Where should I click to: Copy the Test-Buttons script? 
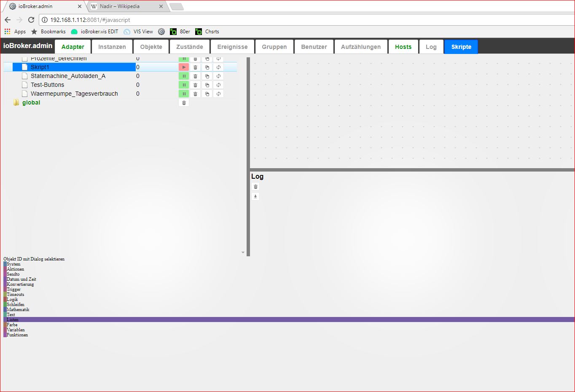pyautogui.click(x=207, y=85)
